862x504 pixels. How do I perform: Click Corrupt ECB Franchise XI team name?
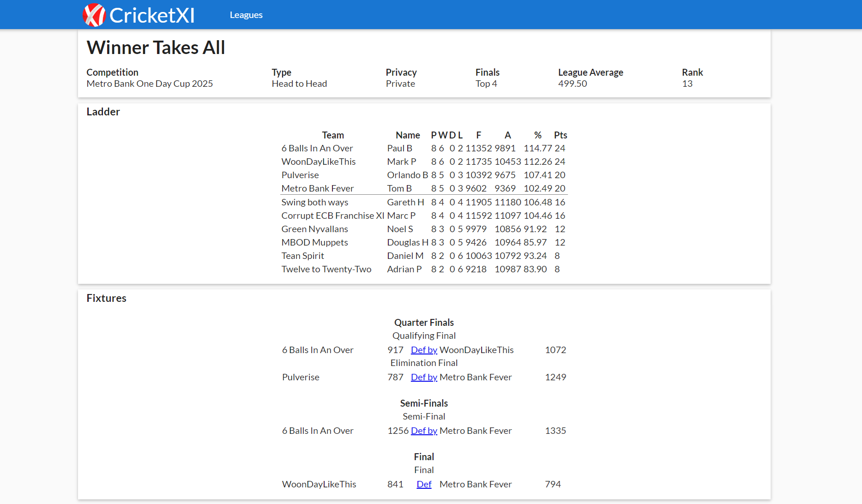coord(332,216)
